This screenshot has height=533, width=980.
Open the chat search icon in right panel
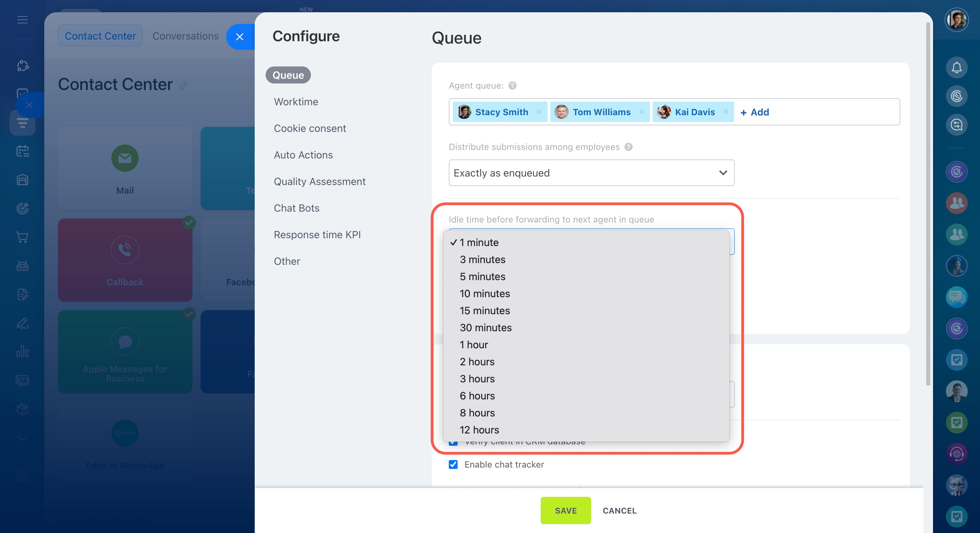coord(957,125)
